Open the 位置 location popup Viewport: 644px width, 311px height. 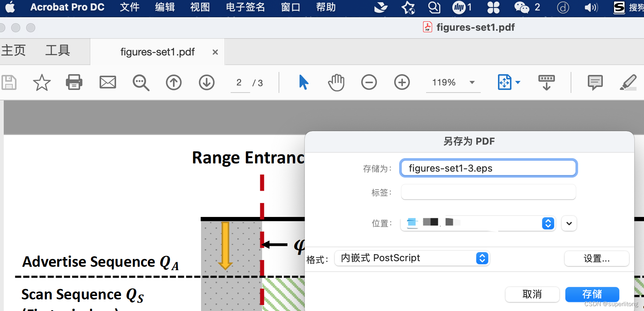(478, 223)
